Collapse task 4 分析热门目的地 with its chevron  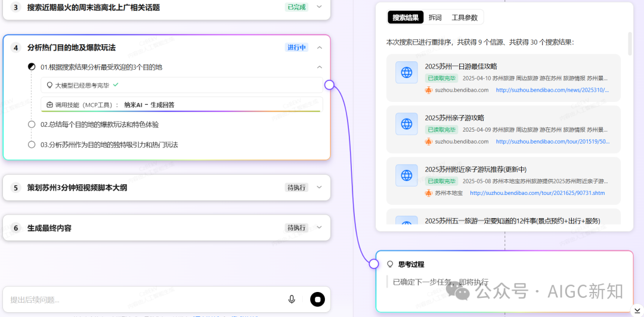pyautogui.click(x=320, y=48)
